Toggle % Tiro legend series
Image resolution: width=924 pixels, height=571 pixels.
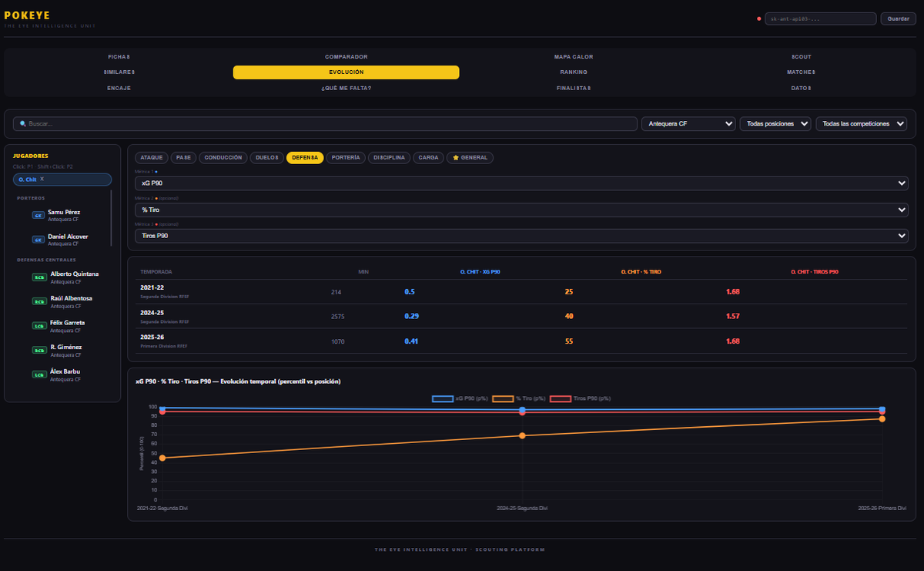(x=519, y=398)
